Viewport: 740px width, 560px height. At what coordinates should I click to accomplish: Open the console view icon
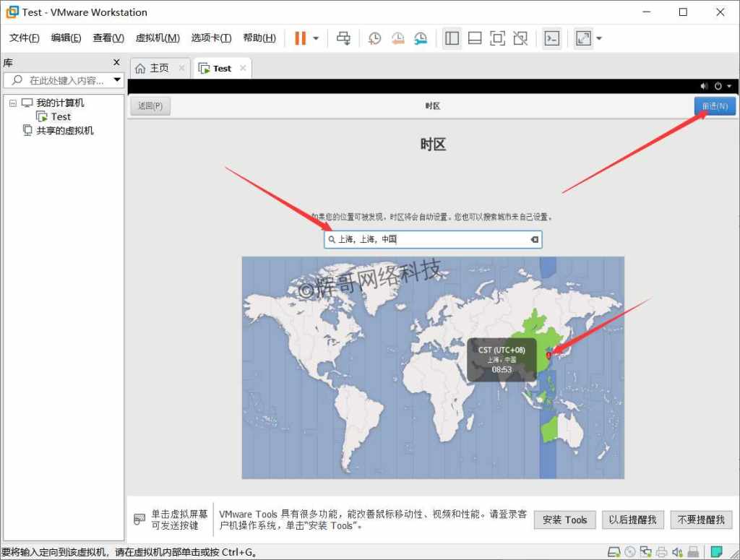point(551,38)
